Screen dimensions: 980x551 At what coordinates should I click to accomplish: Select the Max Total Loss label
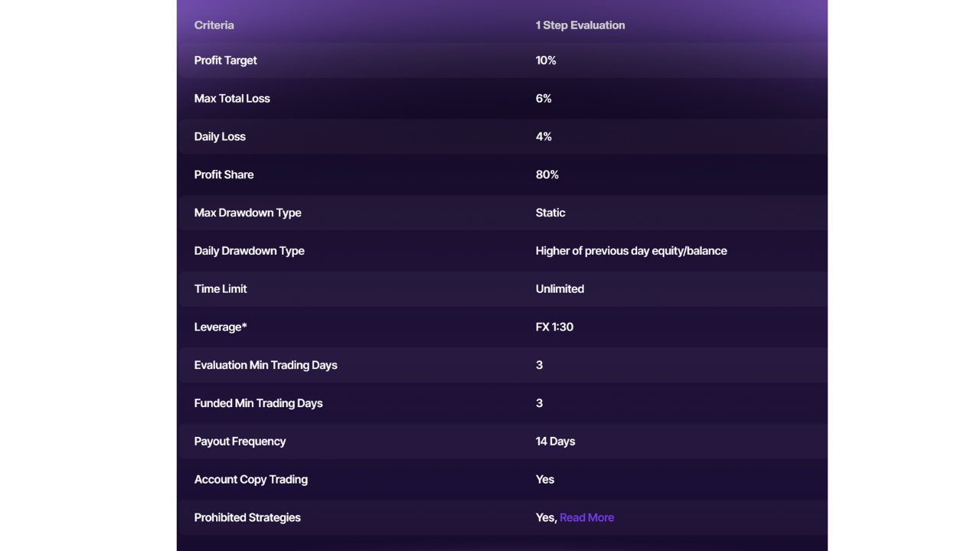click(232, 99)
